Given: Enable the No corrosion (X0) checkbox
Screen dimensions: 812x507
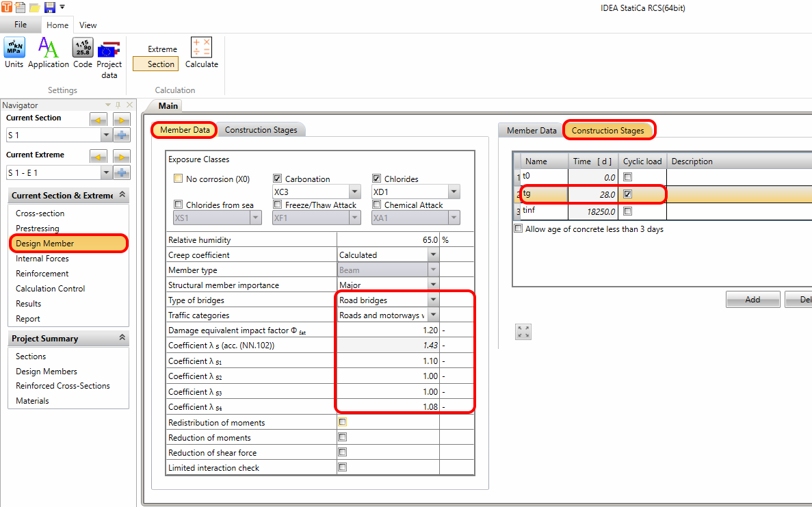Looking at the screenshot, I should pos(178,179).
